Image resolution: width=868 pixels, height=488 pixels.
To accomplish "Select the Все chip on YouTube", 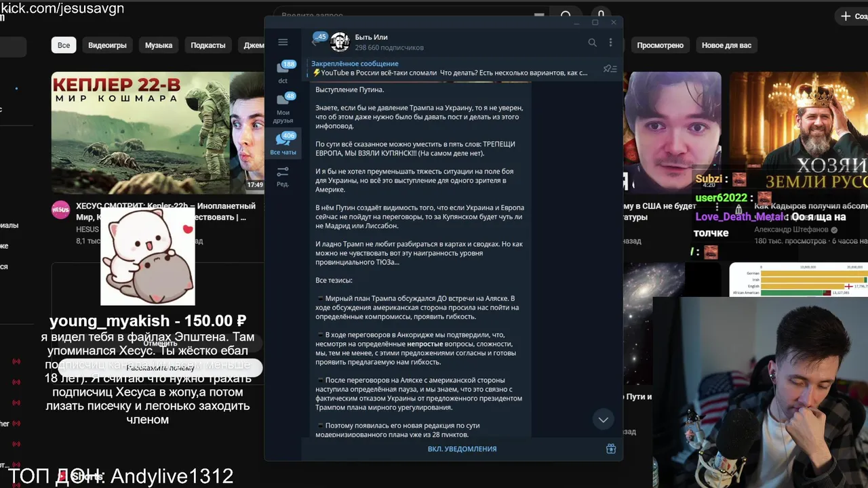I will pyautogui.click(x=63, y=45).
